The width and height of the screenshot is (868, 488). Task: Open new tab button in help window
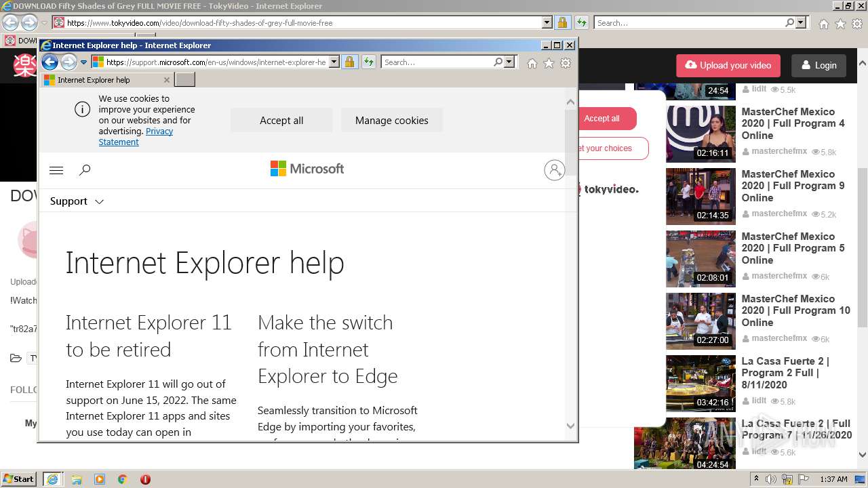tap(185, 80)
